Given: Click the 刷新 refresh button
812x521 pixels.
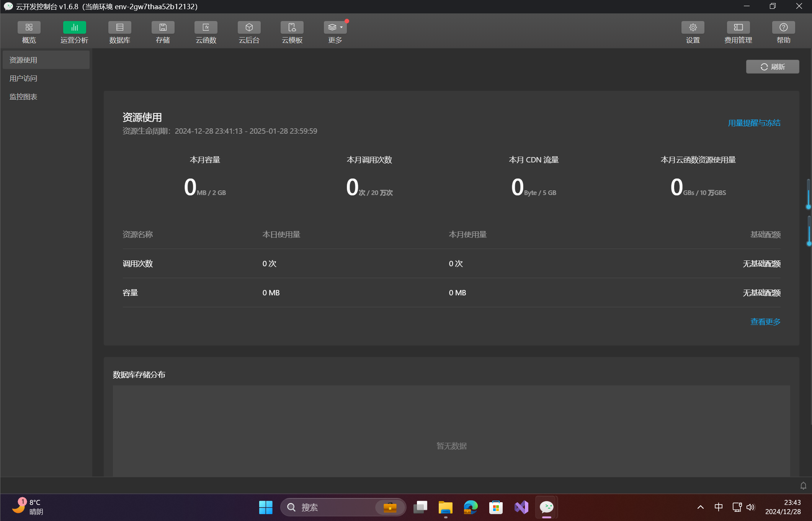Looking at the screenshot, I should pos(773,67).
